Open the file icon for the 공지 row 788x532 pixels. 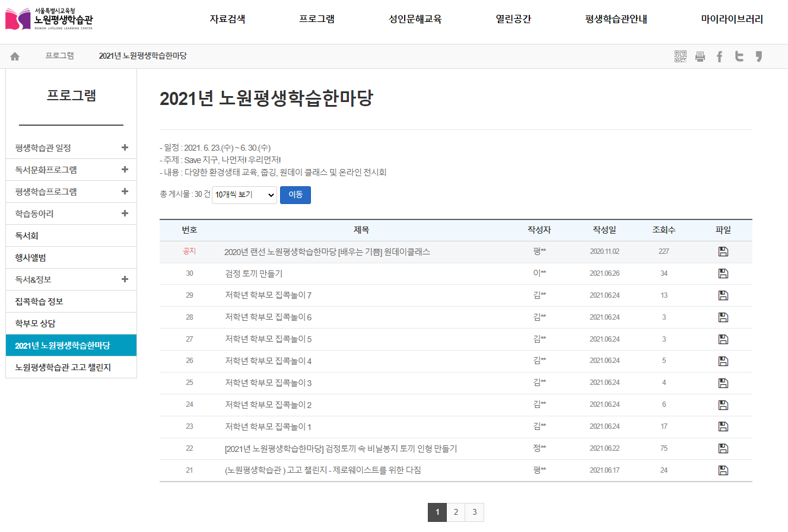(x=723, y=251)
